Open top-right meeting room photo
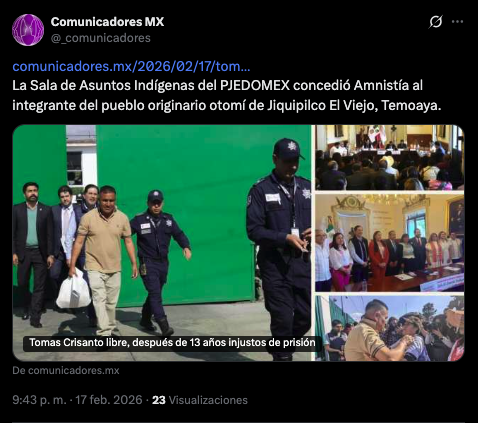The width and height of the screenshot is (478, 423). [389, 157]
